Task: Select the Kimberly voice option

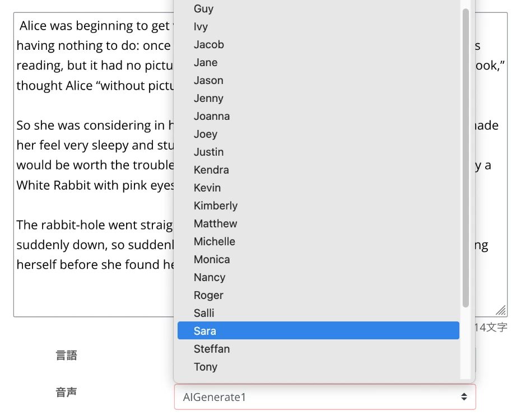Action: (318, 206)
